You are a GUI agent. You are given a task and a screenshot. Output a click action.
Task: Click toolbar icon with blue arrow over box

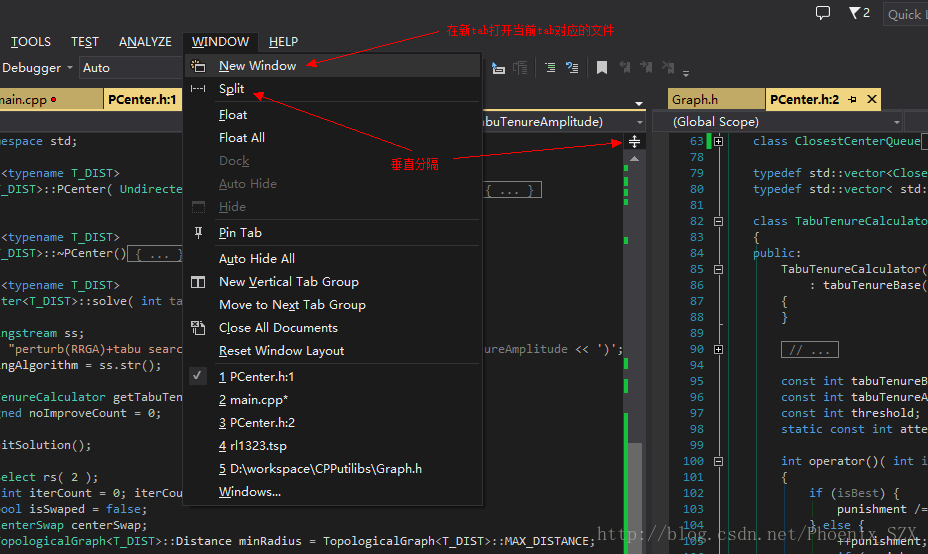(498, 67)
